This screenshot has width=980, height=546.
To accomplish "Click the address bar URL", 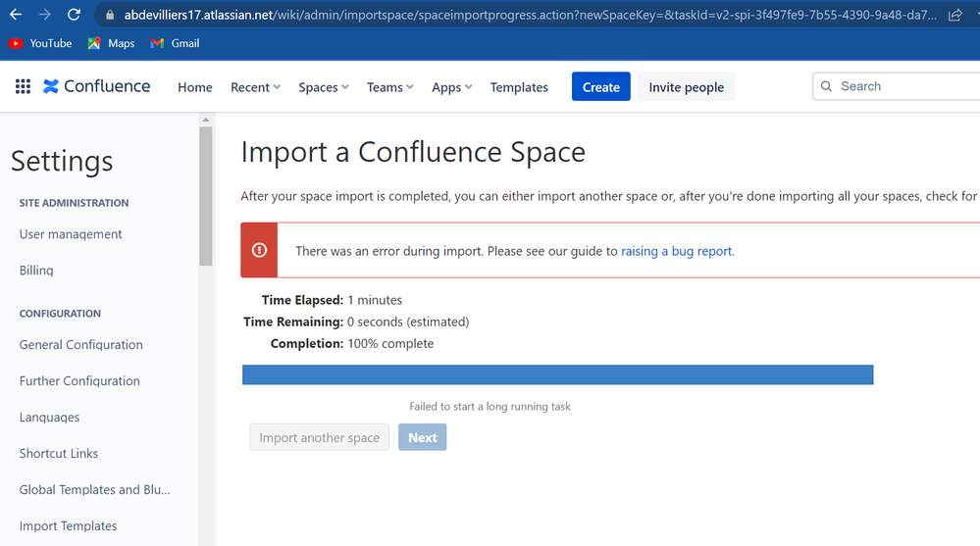I will coord(530,15).
